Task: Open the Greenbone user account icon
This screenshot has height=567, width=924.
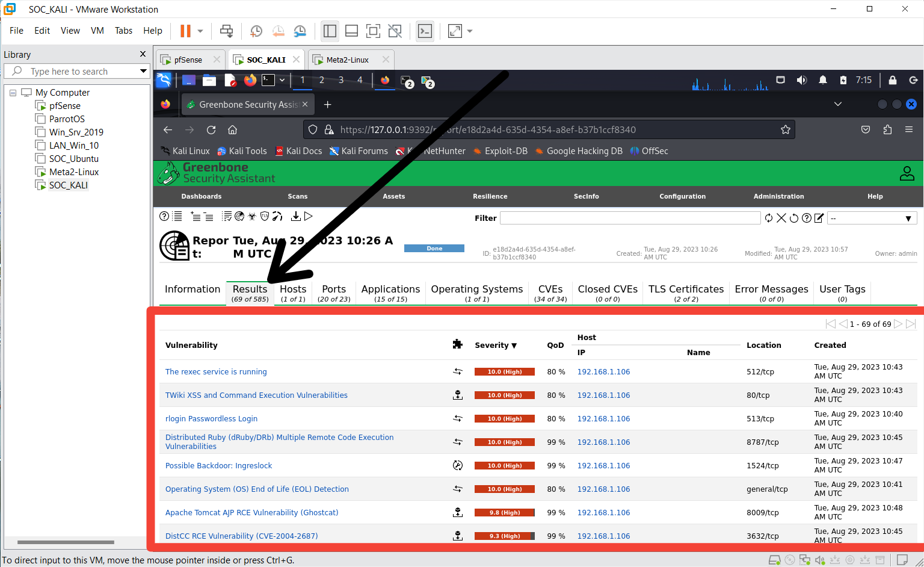Action: click(x=907, y=173)
